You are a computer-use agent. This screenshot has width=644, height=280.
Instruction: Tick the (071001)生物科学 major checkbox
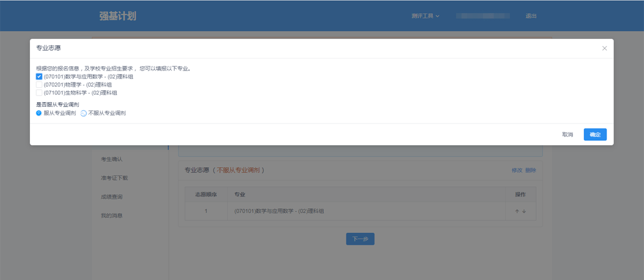pos(39,93)
